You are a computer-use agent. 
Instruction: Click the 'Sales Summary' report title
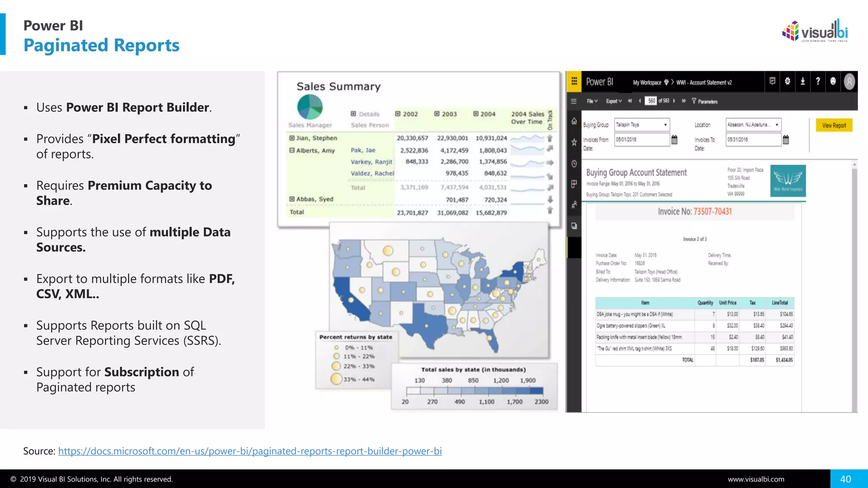[x=339, y=86]
